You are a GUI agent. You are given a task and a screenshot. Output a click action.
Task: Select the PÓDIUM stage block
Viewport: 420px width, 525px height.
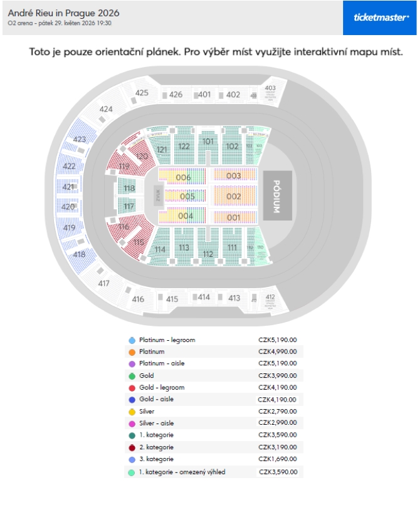(x=277, y=196)
